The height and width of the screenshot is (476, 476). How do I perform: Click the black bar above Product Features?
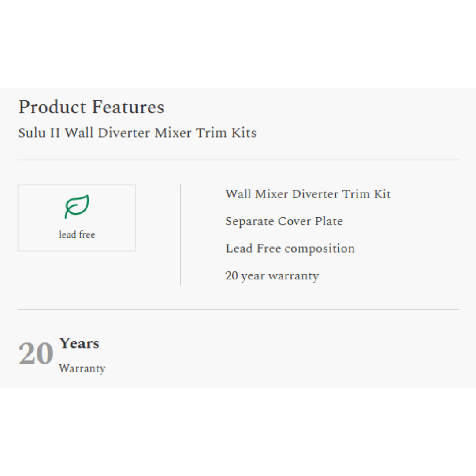coord(238,43)
